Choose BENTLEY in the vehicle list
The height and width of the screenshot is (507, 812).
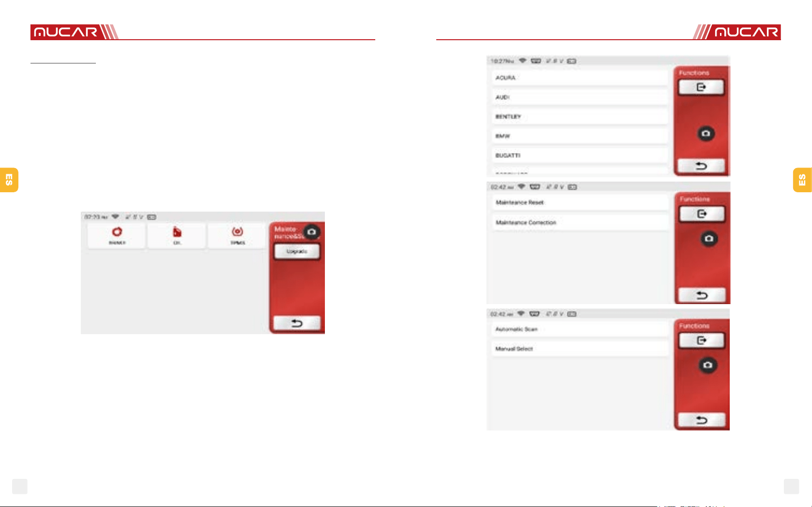click(580, 117)
